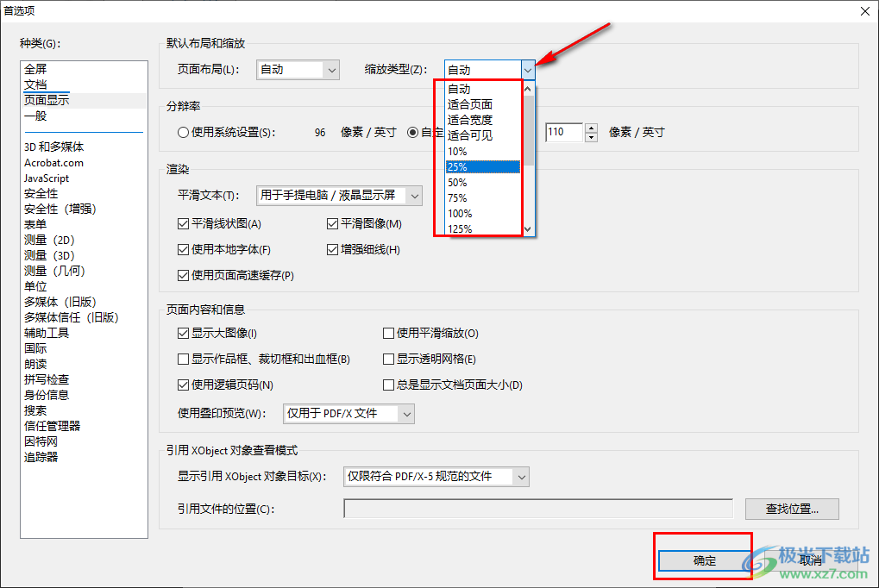879x588 pixels.
Task: Choose 10% zoom option
Action: 483,152
